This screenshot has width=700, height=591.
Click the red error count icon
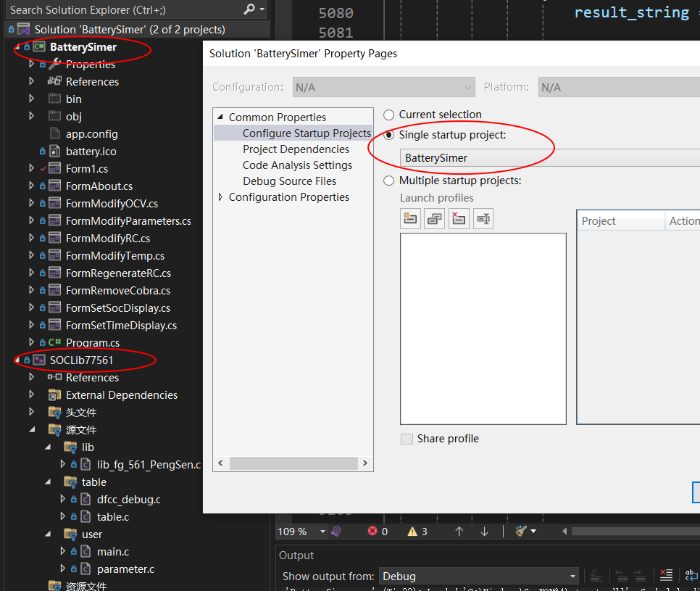(372, 531)
